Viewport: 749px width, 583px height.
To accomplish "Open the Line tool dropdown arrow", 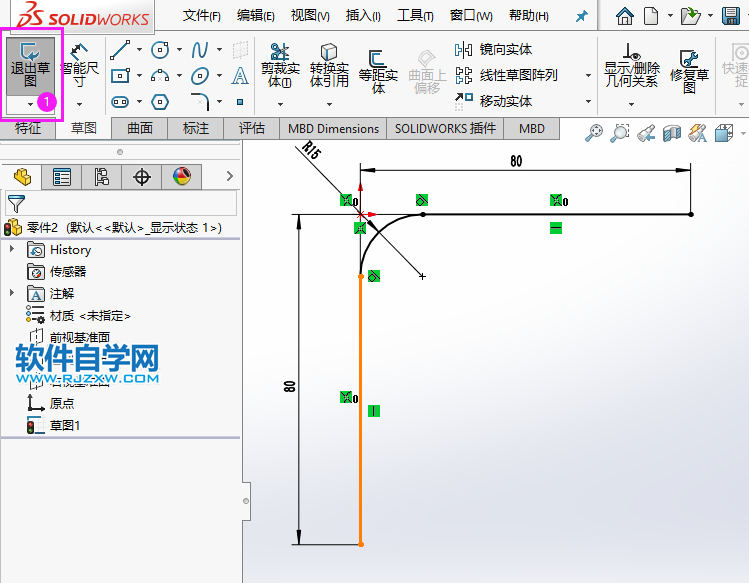I will [x=139, y=49].
